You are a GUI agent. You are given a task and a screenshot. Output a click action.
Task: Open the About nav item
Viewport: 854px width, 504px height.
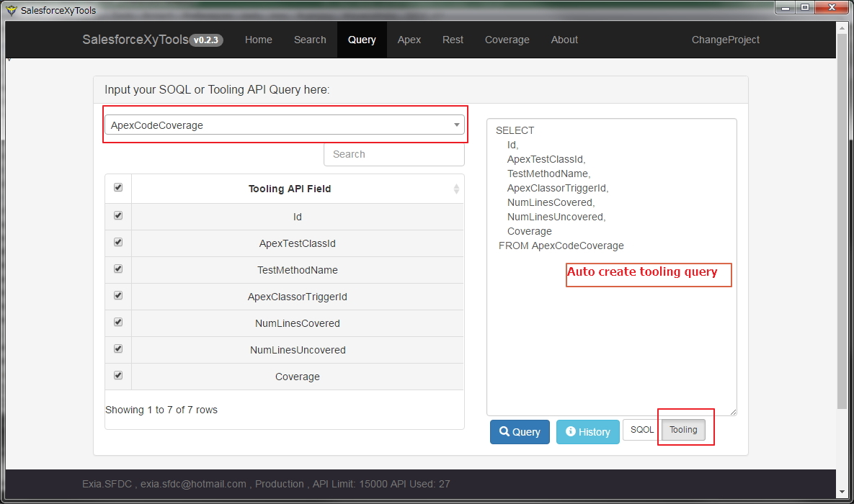(x=564, y=40)
